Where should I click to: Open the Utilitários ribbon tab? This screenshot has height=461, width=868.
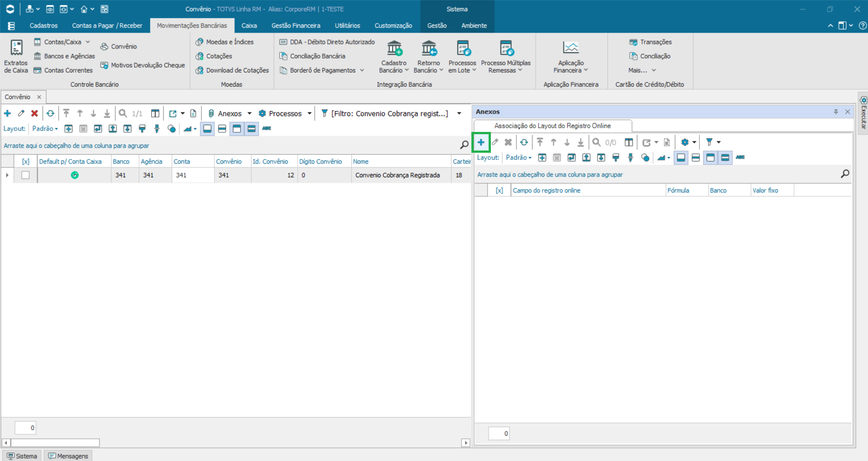click(x=347, y=26)
